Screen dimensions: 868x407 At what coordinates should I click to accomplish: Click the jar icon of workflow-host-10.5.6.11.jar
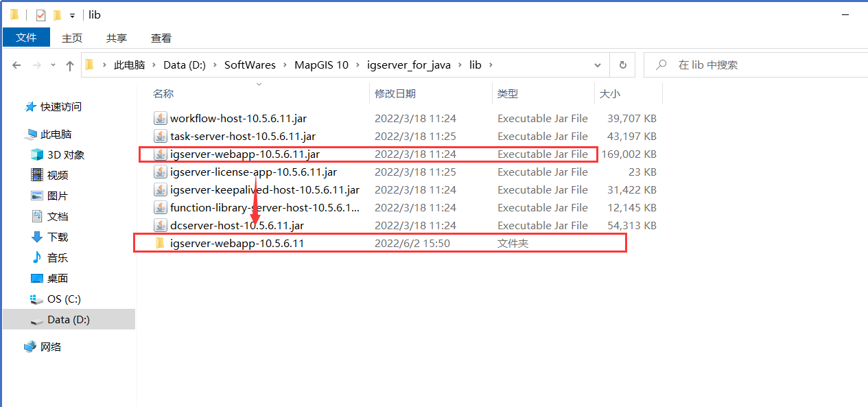pyautogui.click(x=160, y=118)
